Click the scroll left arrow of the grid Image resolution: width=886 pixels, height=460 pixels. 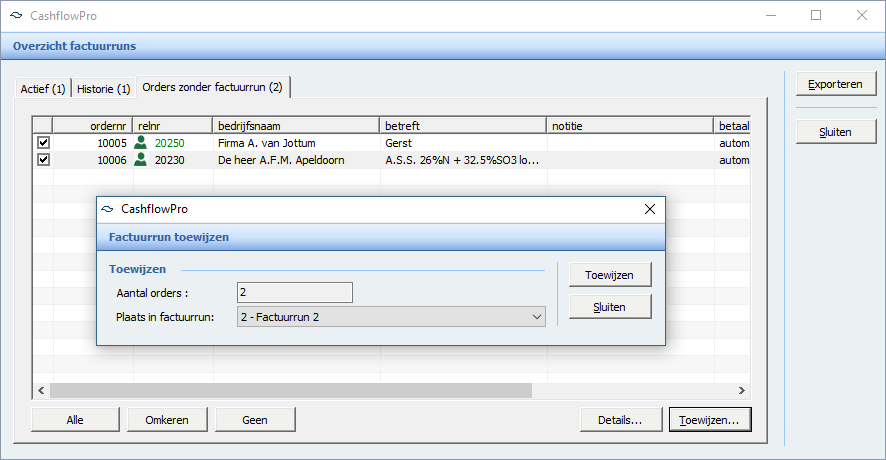coord(41,390)
